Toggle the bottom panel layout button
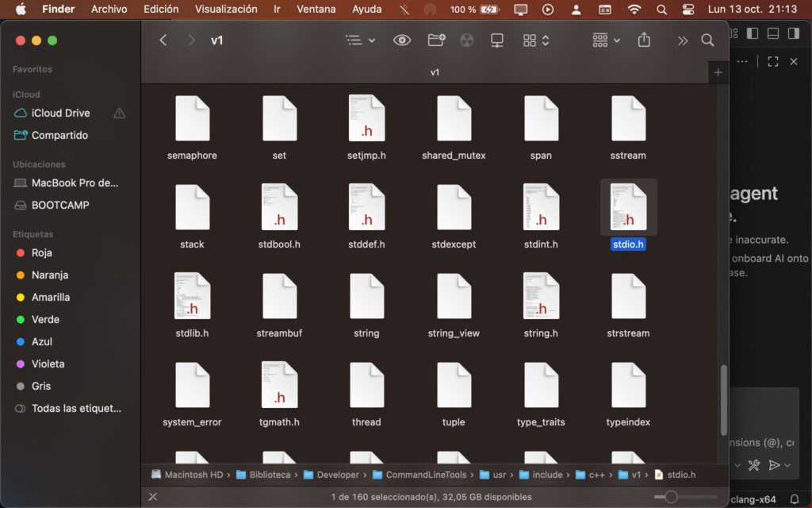Screen dimensions: 812x508 pyautogui.click(x=772, y=33)
